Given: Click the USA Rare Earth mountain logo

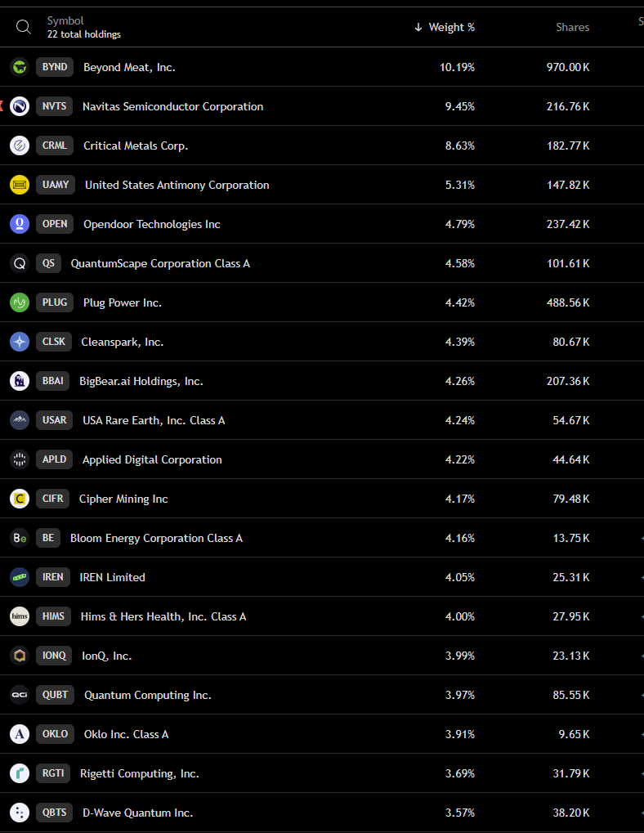Looking at the screenshot, I should (x=20, y=420).
